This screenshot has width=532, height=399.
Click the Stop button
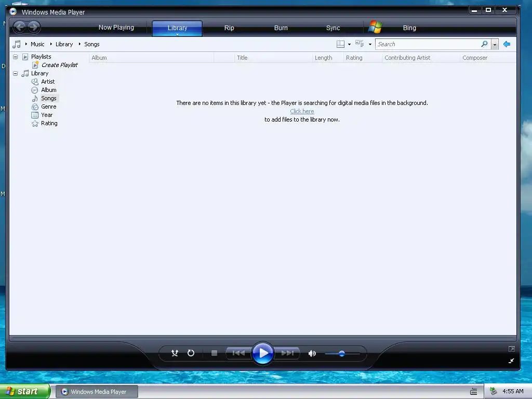pos(214,353)
